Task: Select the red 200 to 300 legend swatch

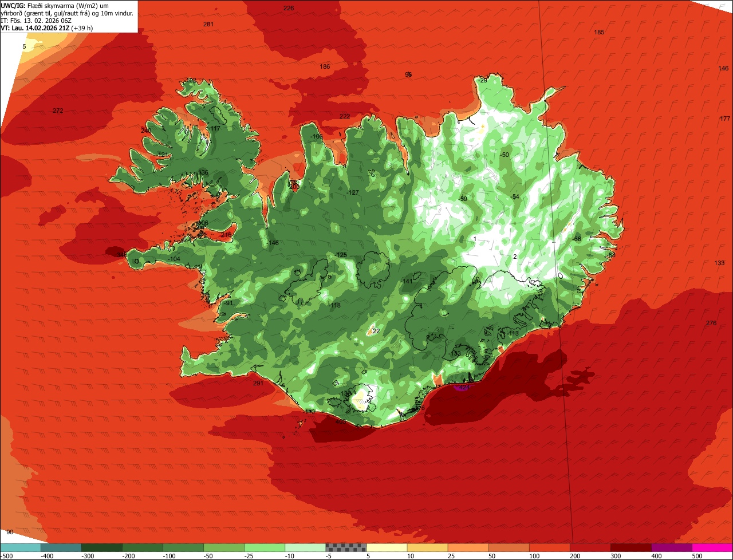Action: (x=590, y=547)
